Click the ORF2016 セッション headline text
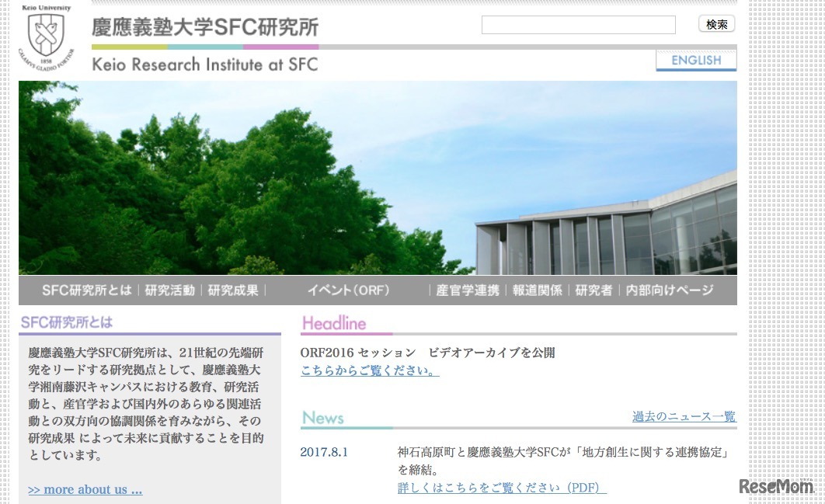The height and width of the screenshot is (504, 825). point(427,353)
